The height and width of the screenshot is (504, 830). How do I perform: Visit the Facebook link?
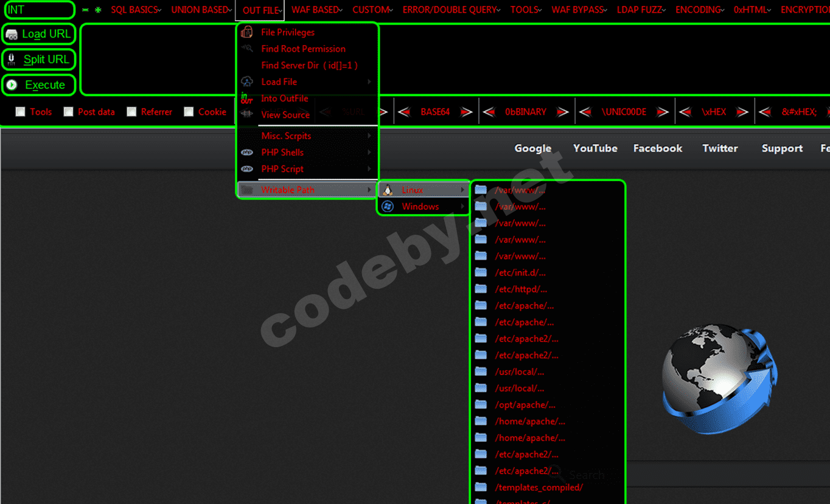point(658,148)
